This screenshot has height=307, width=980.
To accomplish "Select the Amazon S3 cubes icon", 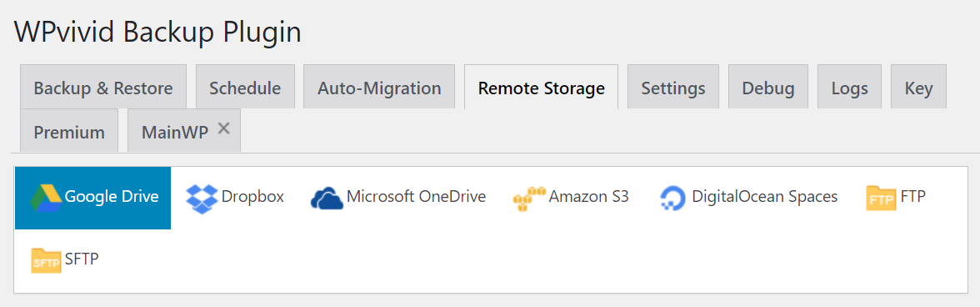I will click(528, 199).
